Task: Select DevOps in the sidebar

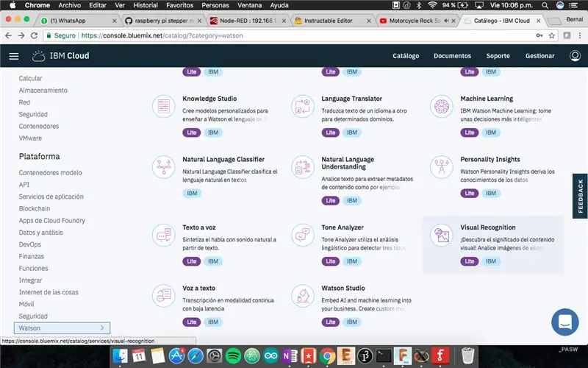Action: point(29,244)
